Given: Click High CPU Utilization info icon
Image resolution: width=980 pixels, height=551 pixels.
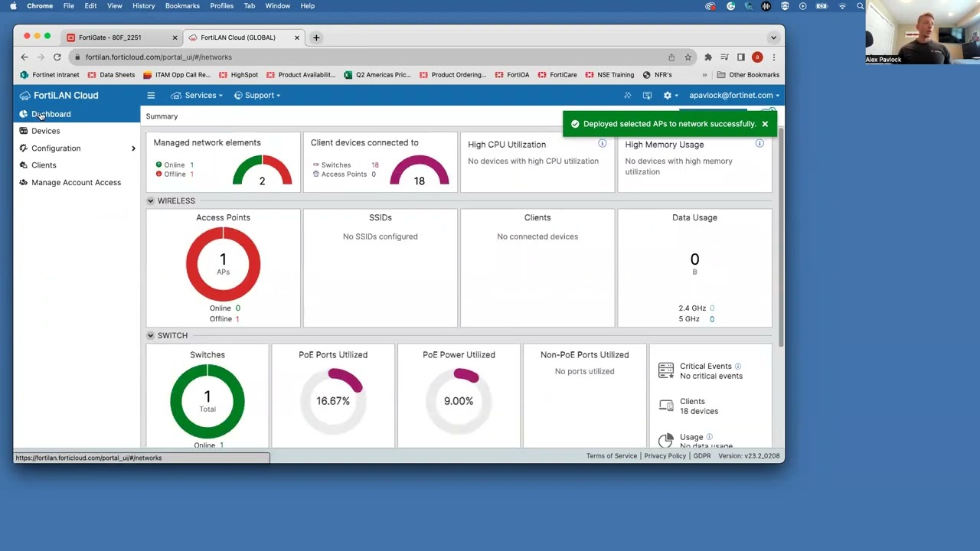Looking at the screenshot, I should (x=603, y=144).
